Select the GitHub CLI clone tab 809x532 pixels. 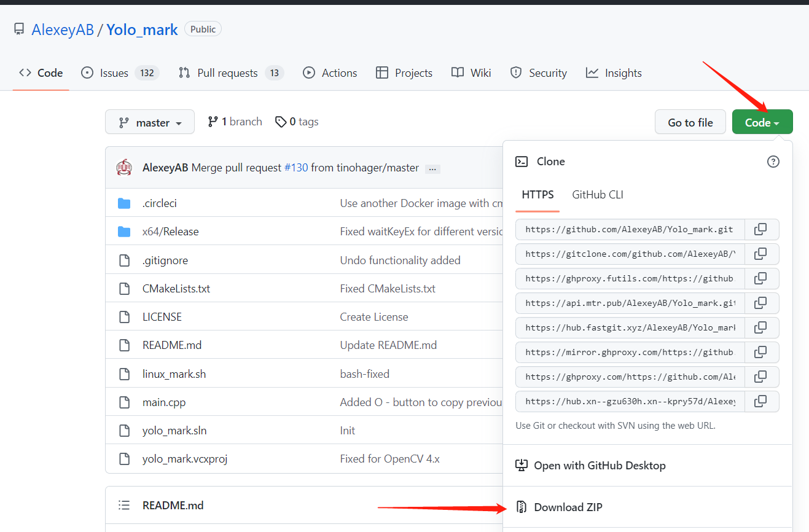598,195
